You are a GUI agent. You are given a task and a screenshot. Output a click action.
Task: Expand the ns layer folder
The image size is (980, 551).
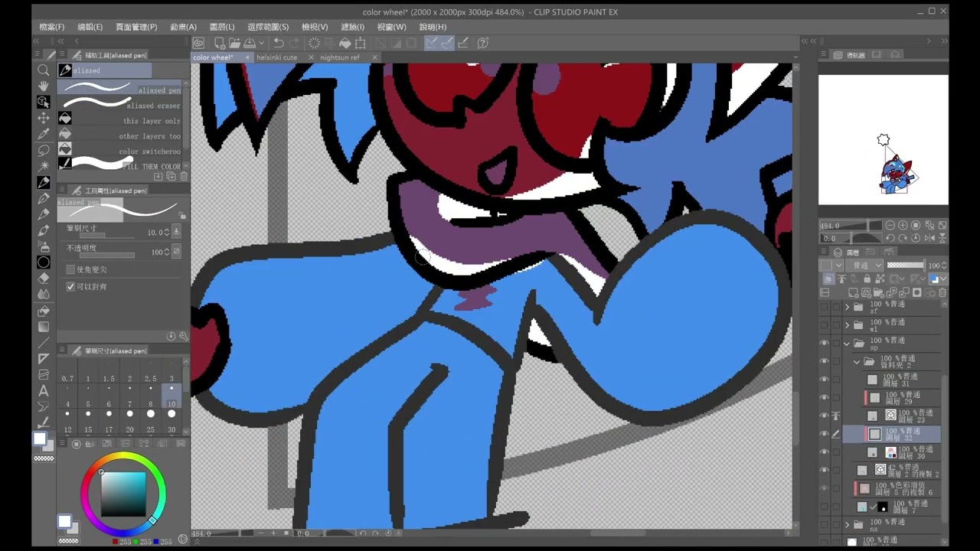848,525
